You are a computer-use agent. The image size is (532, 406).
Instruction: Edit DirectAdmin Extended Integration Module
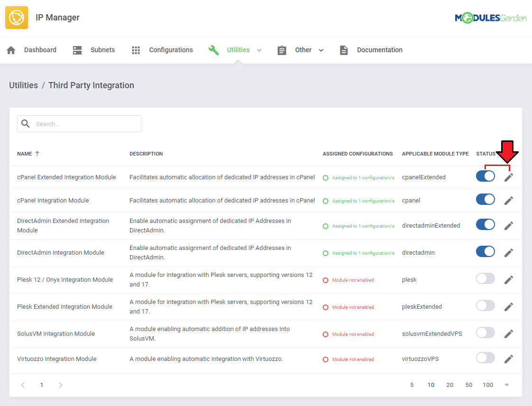click(508, 226)
